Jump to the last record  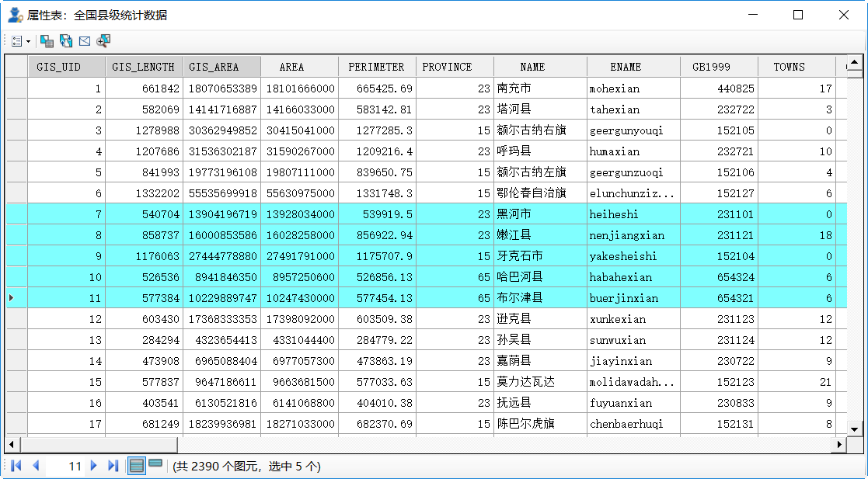click(113, 466)
